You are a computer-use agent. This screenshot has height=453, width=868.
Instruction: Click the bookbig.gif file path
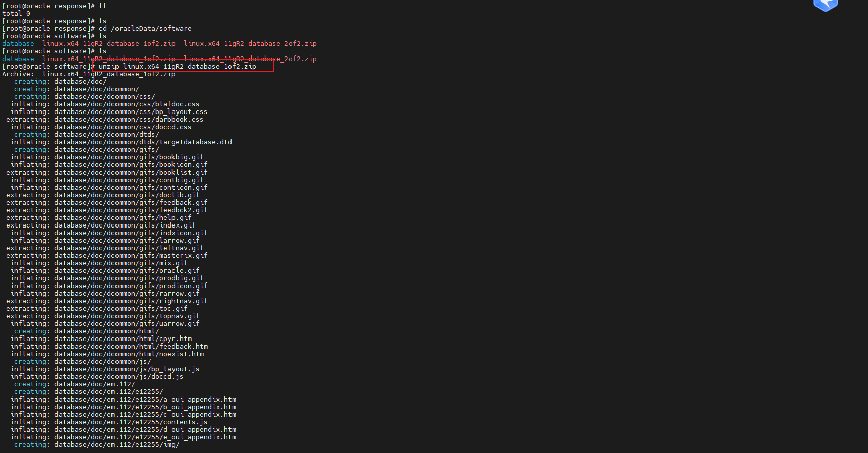click(129, 157)
